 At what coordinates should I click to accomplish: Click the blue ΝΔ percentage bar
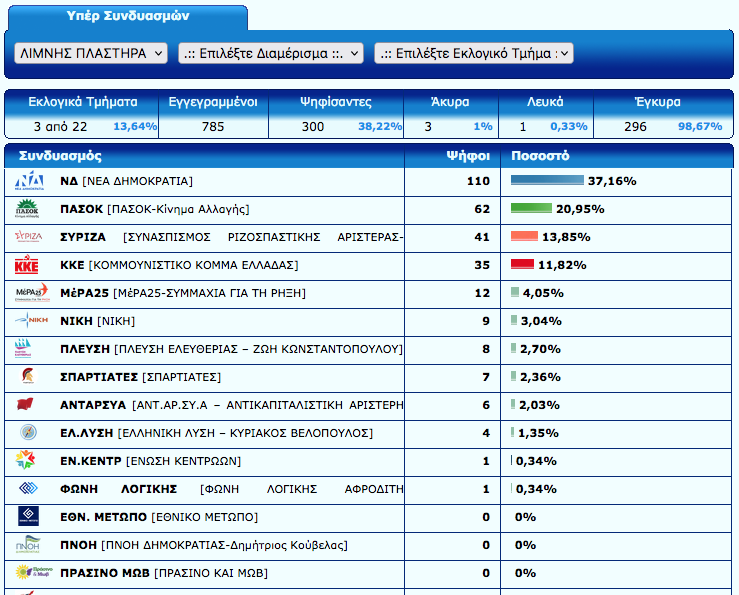pos(547,181)
